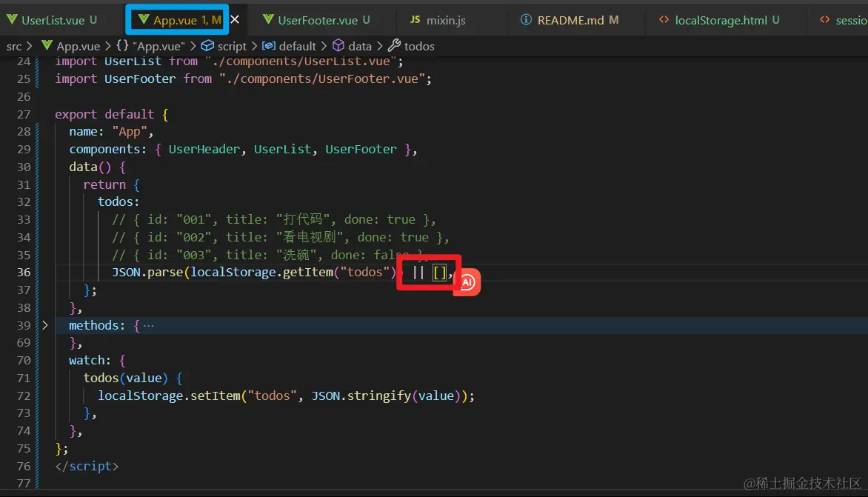This screenshot has height=497, width=868.
Task: Click the src breadcrumb segment
Action: tap(14, 47)
